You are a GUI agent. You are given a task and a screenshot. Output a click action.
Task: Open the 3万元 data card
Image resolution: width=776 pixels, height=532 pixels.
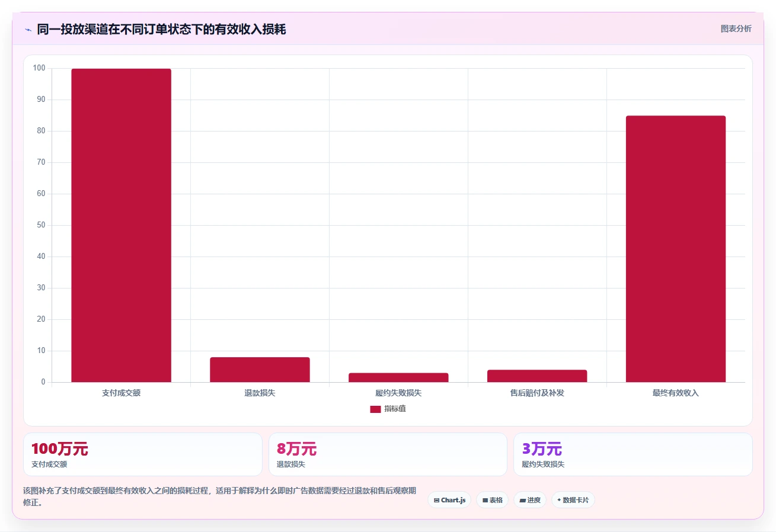(x=633, y=454)
